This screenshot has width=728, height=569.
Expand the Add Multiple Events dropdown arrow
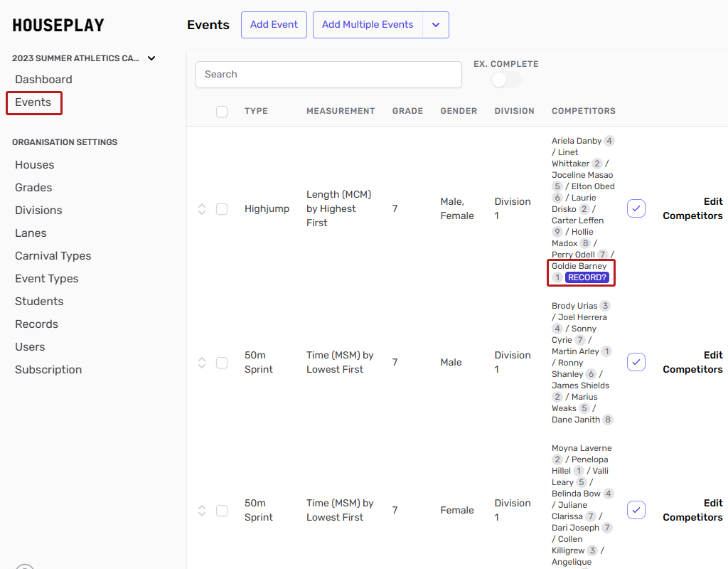point(436,25)
